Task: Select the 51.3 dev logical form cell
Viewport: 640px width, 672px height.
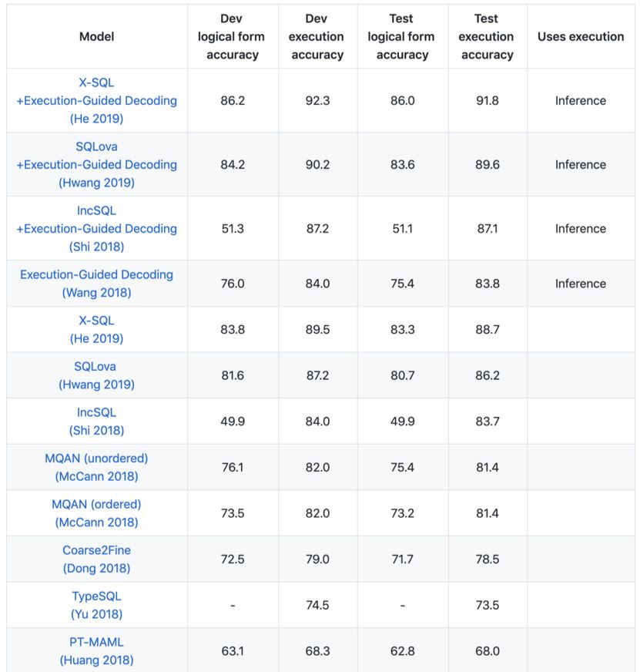Action: click(232, 228)
